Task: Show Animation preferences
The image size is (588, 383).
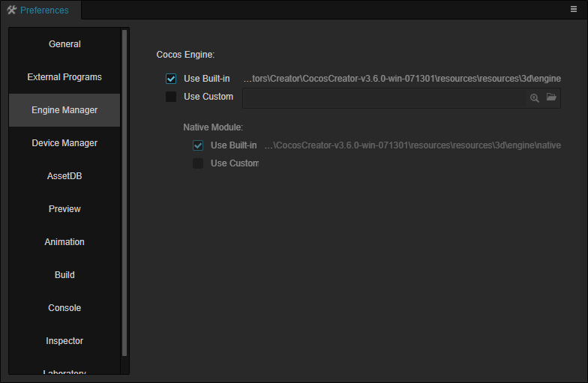Action: [64, 242]
